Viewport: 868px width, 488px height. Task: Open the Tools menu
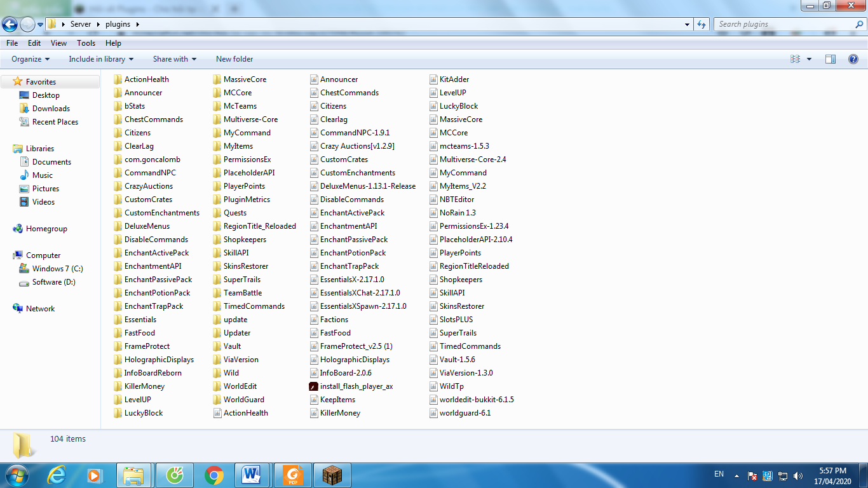86,43
